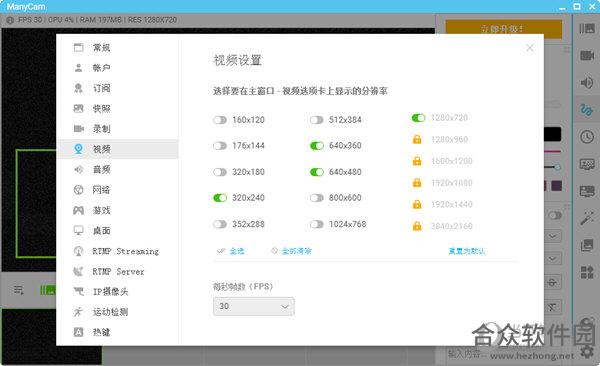The image size is (600, 366).
Task: Pick the black color swatch behind dialog
Action: (x=553, y=134)
